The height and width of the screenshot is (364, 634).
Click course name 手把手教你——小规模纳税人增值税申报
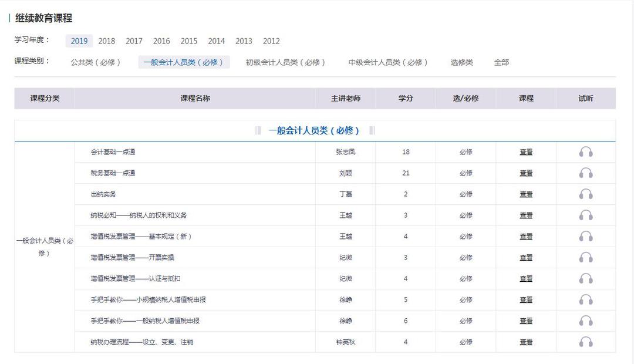(x=148, y=299)
